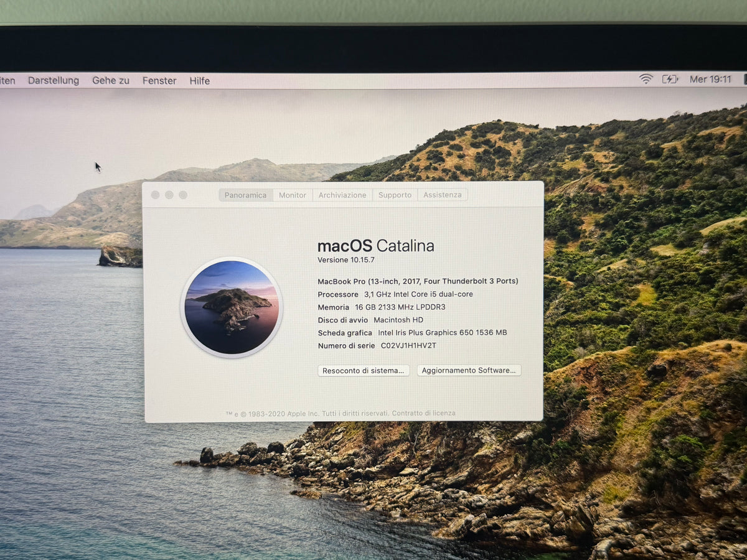Open the Archiviazione tab
Viewport: 747px width, 560px height.
(342, 195)
